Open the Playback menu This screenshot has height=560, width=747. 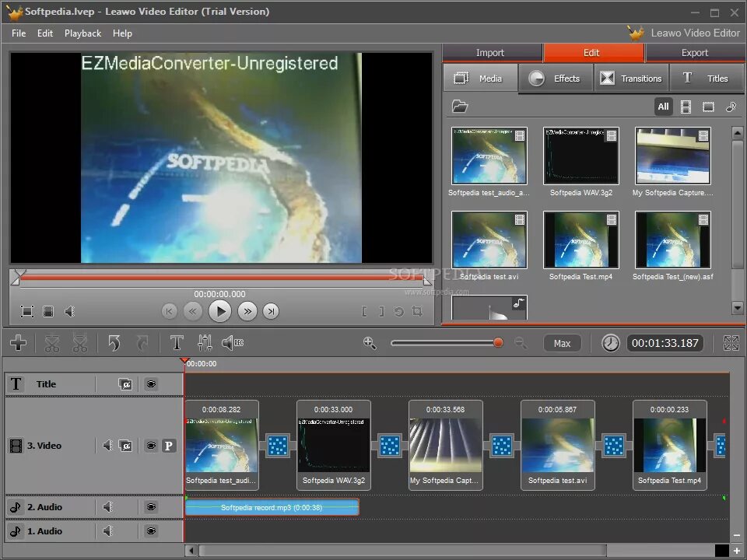point(83,33)
